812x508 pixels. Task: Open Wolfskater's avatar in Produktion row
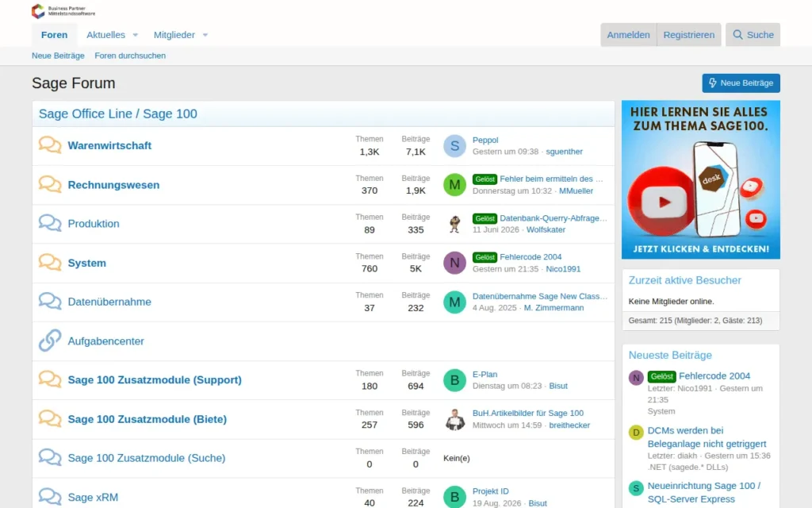(454, 224)
